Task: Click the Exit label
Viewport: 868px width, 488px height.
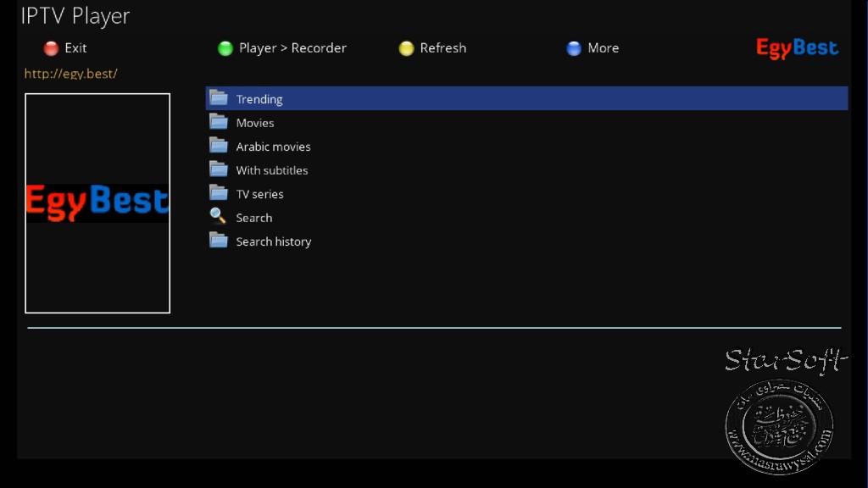Action: tap(75, 48)
